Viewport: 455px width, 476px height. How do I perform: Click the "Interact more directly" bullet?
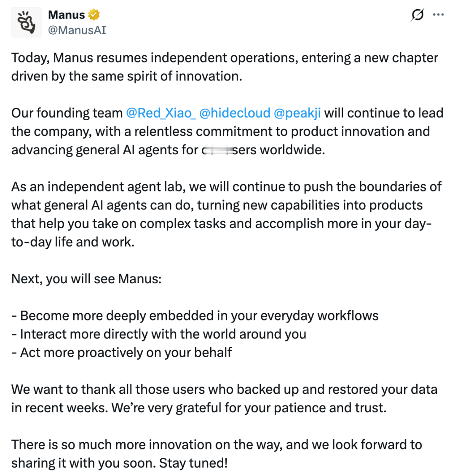(x=159, y=334)
